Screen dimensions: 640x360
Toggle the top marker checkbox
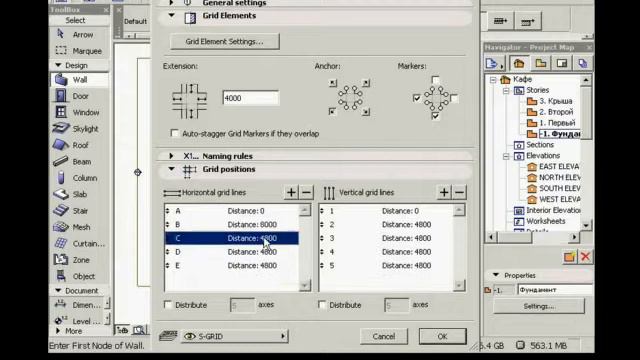[x=436, y=79]
